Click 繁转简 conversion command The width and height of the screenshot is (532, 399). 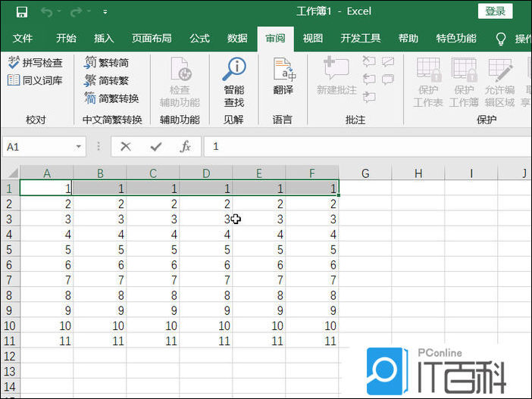tap(107, 63)
